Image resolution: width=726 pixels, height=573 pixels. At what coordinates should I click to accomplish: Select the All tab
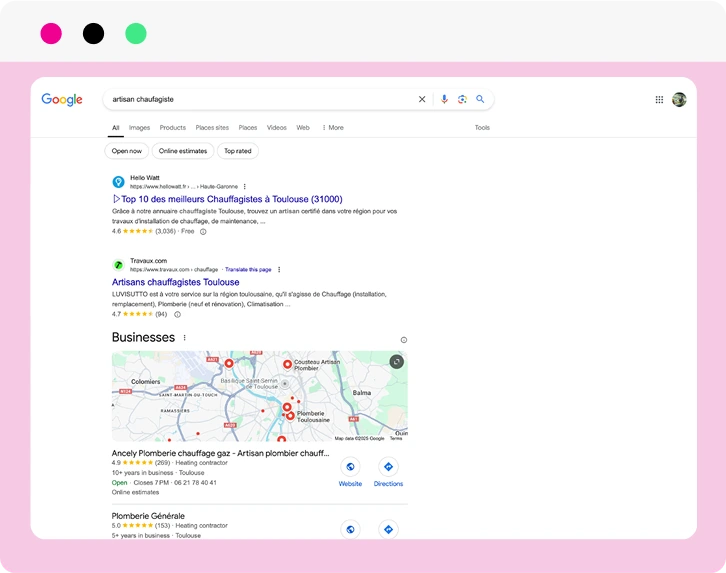coord(116,128)
